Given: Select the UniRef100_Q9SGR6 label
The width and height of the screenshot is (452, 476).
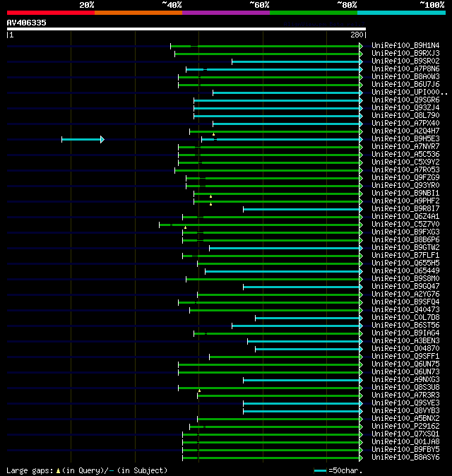Looking at the screenshot, I should click(x=405, y=100).
